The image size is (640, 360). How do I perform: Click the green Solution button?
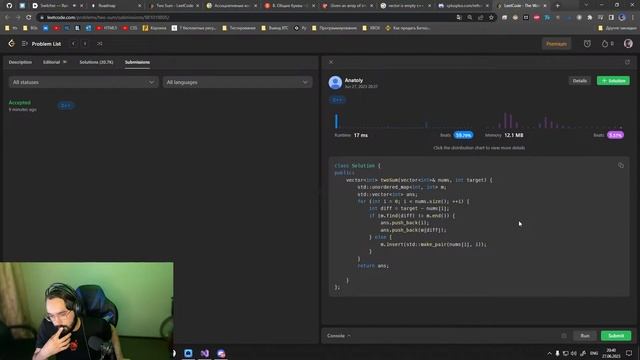click(613, 81)
